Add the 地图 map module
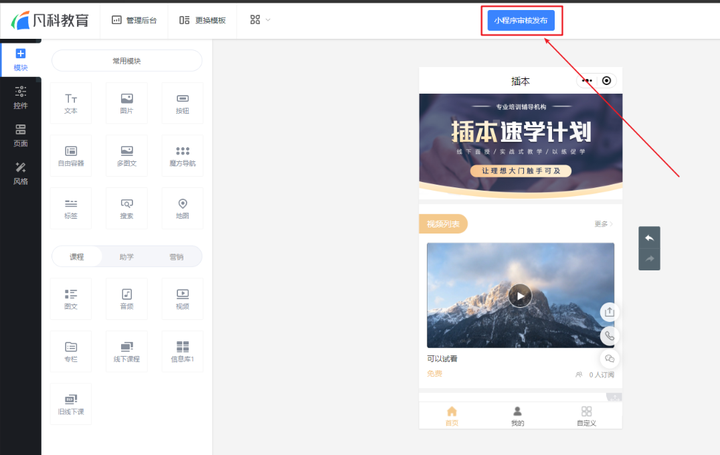Viewport: 720px width, 455px height. click(182, 208)
